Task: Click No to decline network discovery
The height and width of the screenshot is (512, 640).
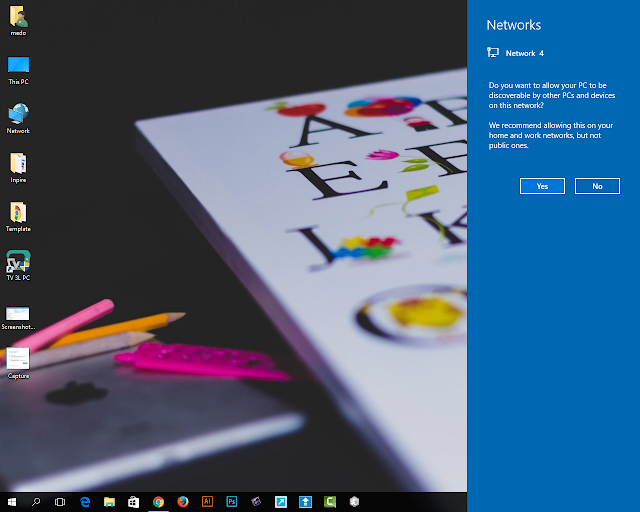Action: pos(597,186)
